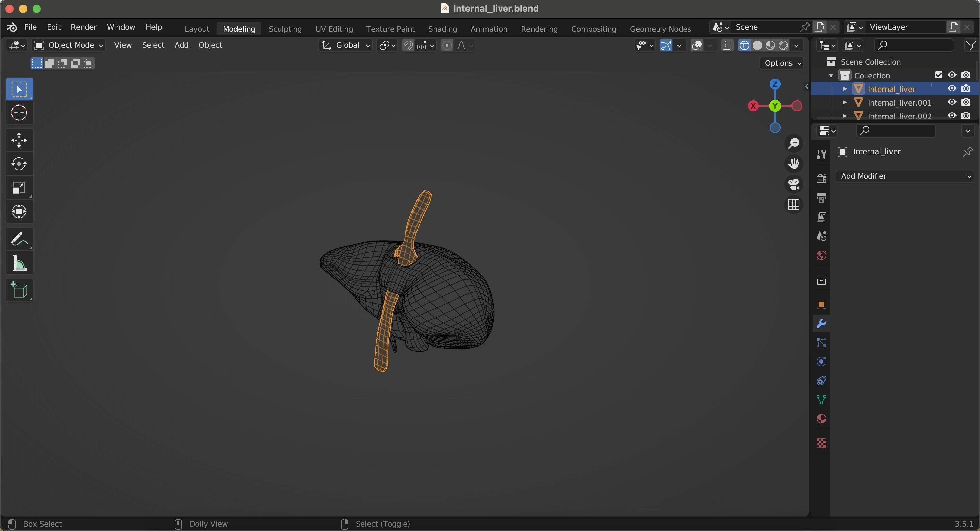This screenshot has height=531, width=980.
Task: Hide Internal_liver.002 in viewport
Action: click(952, 116)
